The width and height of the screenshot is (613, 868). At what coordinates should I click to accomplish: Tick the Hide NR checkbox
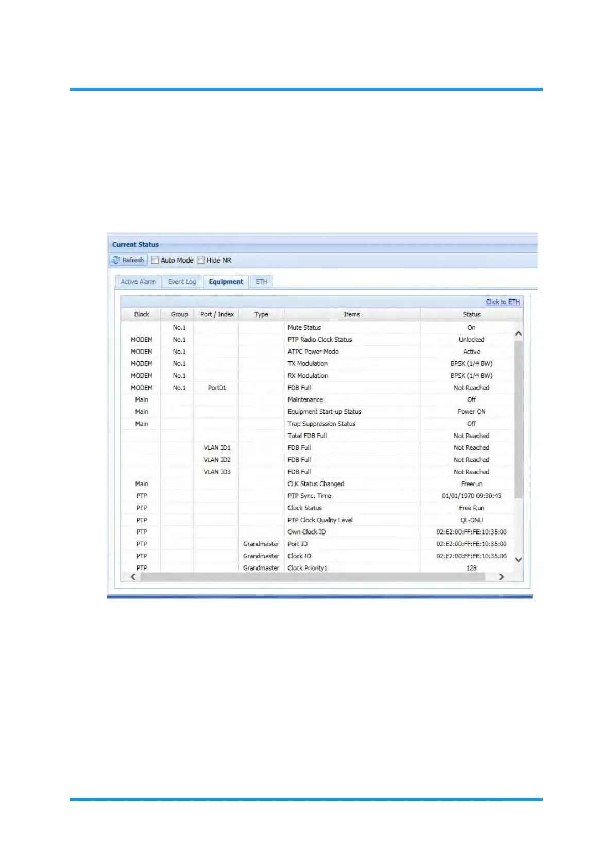[201, 260]
